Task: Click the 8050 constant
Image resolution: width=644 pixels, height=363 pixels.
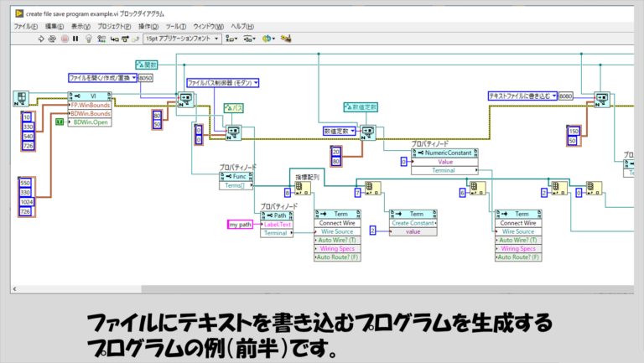Action: [x=145, y=78]
